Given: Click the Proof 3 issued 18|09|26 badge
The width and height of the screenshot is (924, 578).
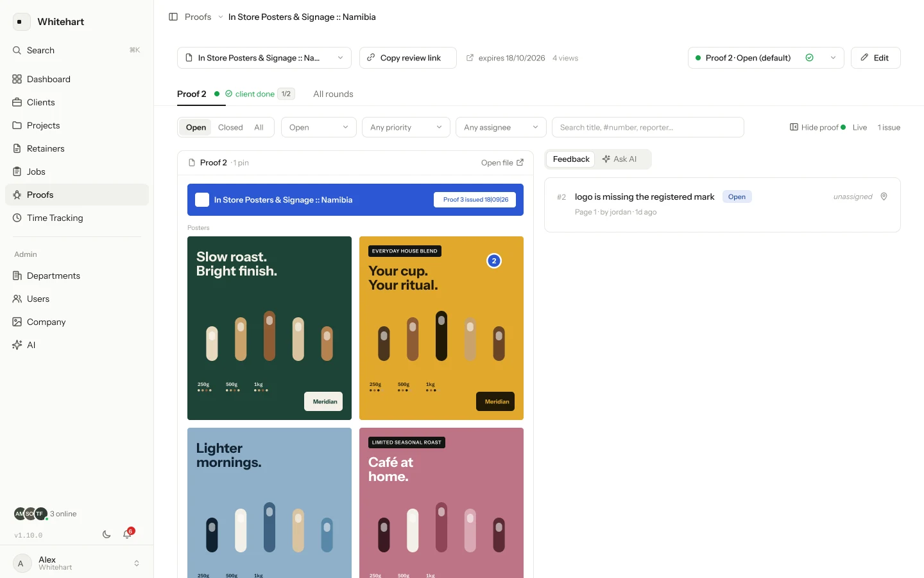Looking at the screenshot, I should pos(475,200).
